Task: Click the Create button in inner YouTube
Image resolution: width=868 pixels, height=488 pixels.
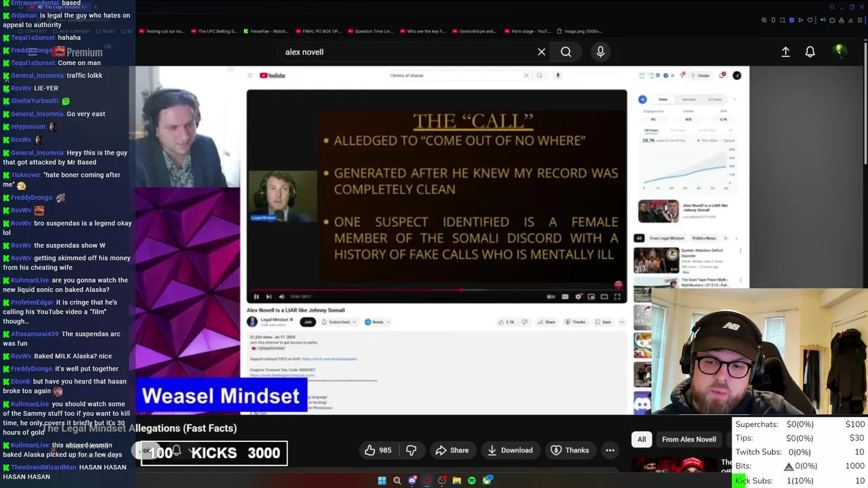Action: [701, 75]
